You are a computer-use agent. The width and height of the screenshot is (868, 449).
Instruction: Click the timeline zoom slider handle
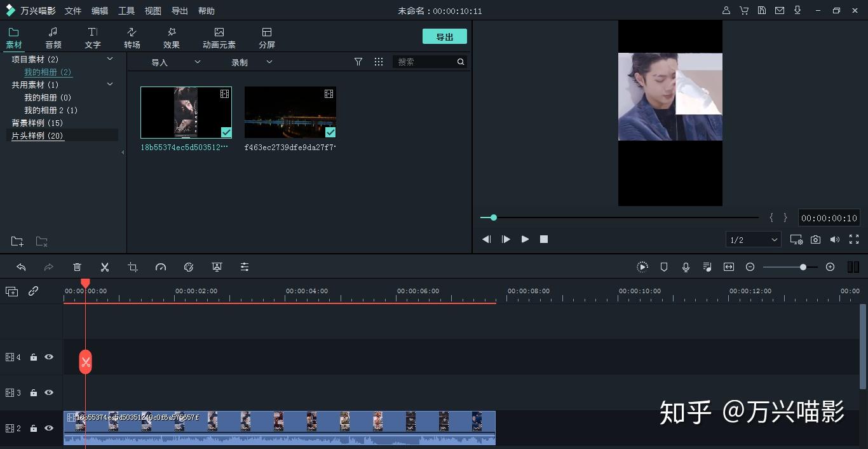point(803,267)
